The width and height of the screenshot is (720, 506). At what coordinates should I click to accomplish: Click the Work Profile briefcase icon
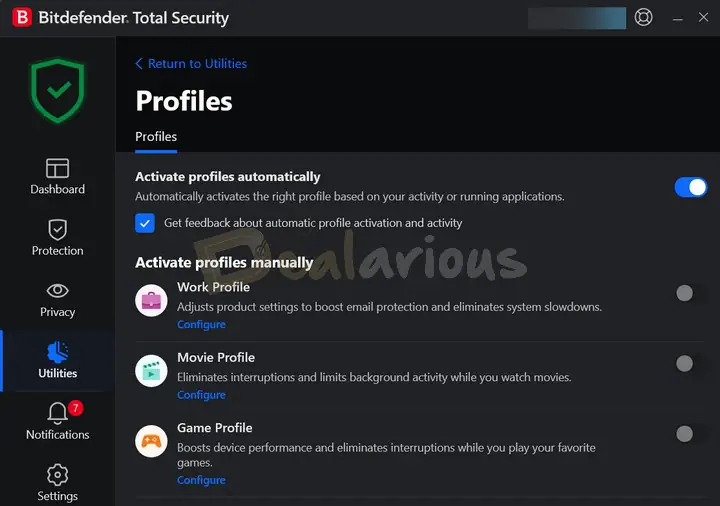pyautogui.click(x=151, y=300)
